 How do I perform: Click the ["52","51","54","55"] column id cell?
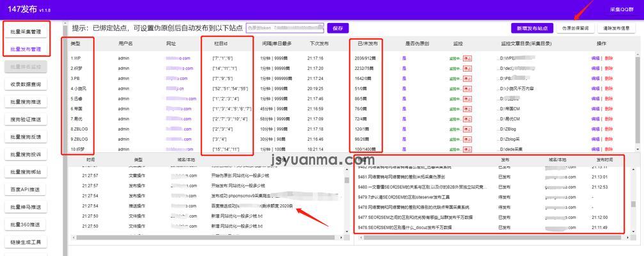click(230, 89)
